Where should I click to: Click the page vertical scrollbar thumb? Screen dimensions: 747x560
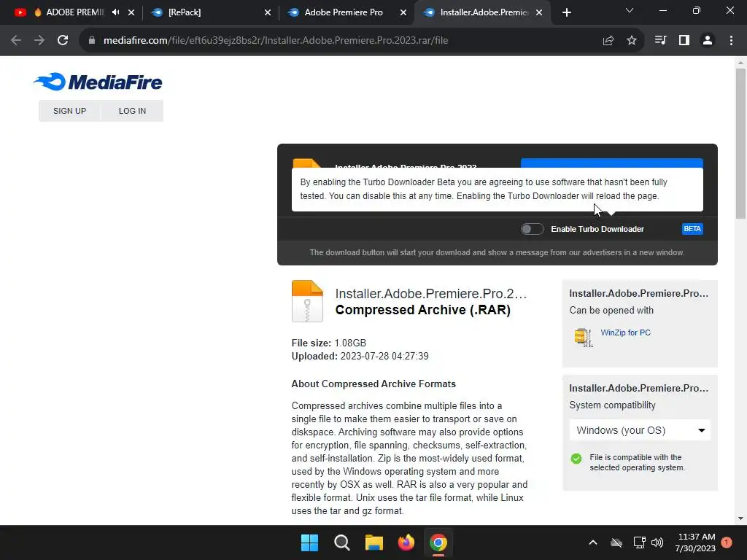[740, 143]
